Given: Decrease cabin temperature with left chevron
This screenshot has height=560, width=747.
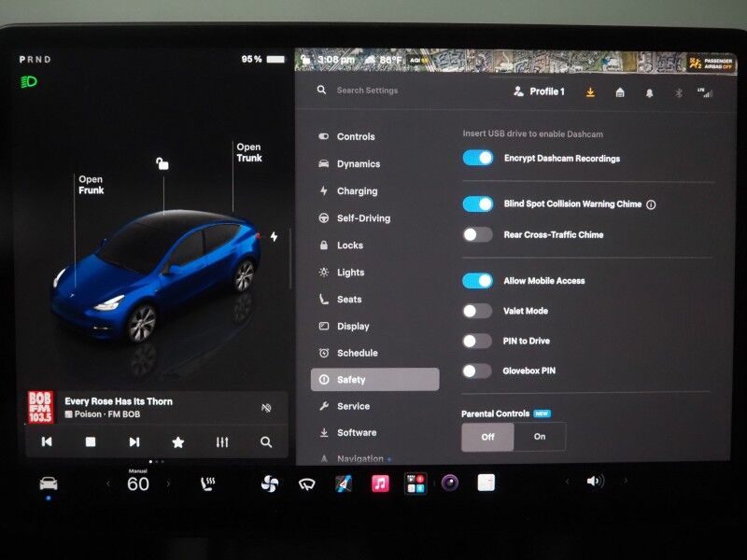Looking at the screenshot, I should (x=108, y=484).
